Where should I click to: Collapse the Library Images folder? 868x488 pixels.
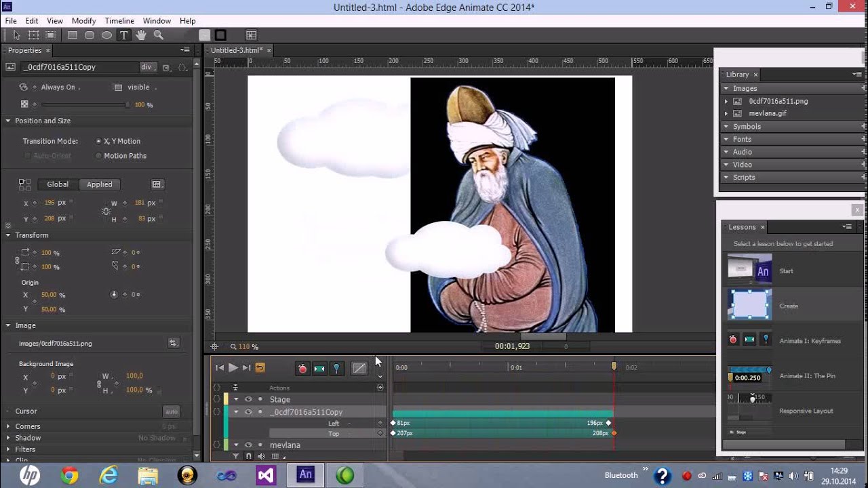pos(726,88)
